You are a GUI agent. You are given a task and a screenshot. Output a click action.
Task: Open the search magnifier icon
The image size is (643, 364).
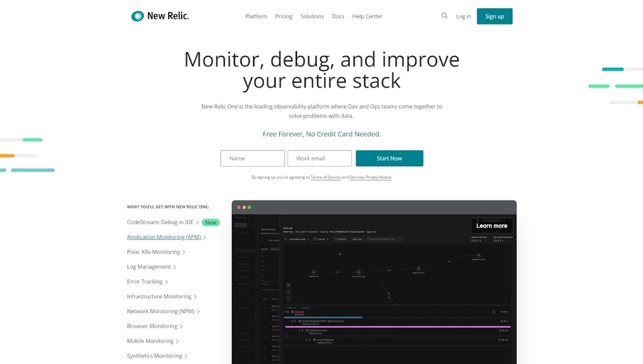(444, 16)
